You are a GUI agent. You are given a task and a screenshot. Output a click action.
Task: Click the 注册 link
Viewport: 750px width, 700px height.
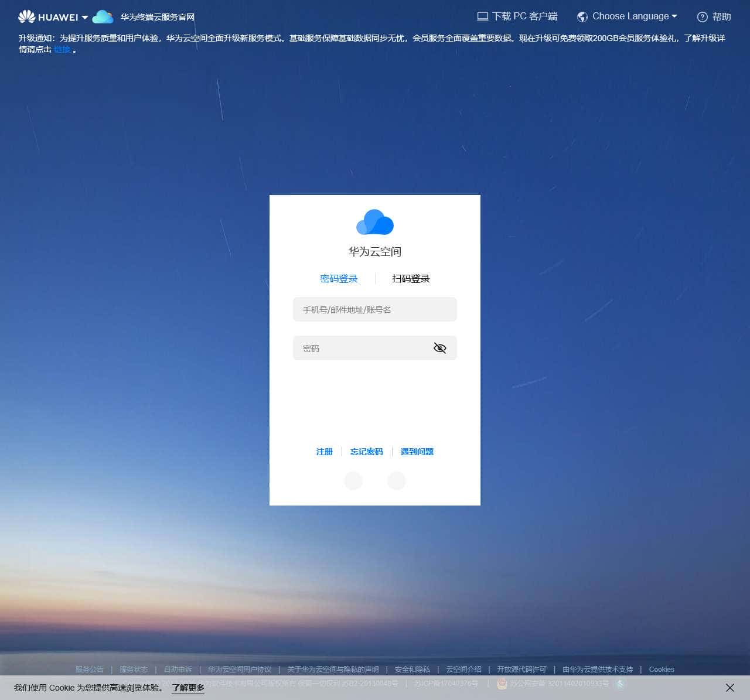pos(324,452)
